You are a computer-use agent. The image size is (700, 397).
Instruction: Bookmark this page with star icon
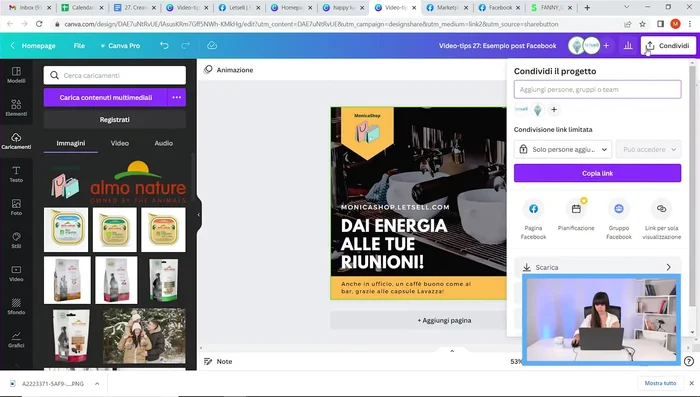click(642, 24)
